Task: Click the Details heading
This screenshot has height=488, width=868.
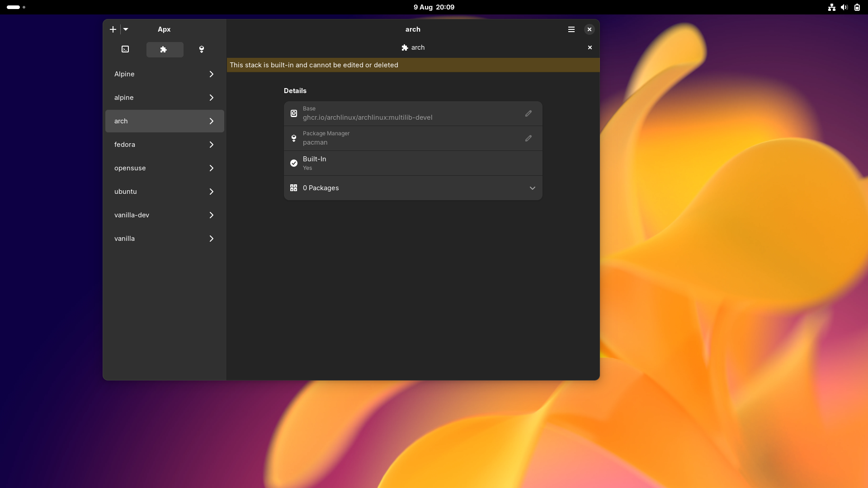Action: pyautogui.click(x=295, y=91)
